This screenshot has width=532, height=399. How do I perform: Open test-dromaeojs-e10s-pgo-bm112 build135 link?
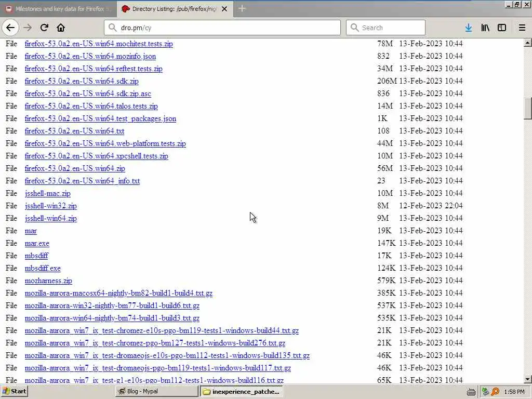coord(167,355)
